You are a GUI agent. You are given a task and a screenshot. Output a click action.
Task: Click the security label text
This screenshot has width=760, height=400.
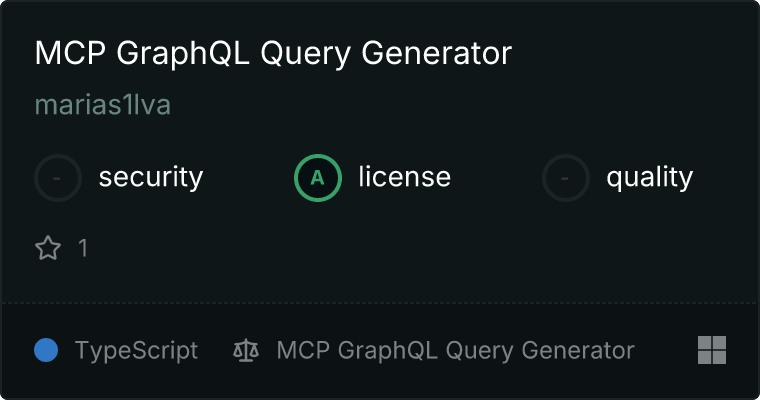151,177
